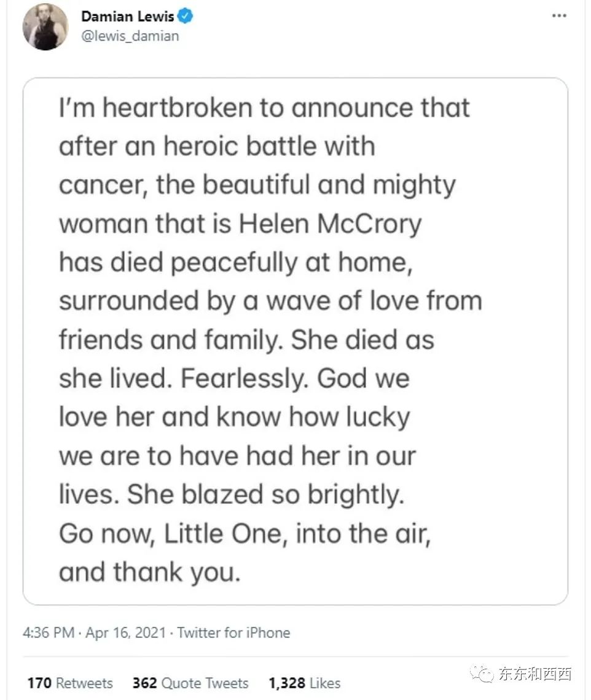The height and width of the screenshot is (700, 591).
Task: View the 362 Quote Tweets list
Action: point(190,683)
